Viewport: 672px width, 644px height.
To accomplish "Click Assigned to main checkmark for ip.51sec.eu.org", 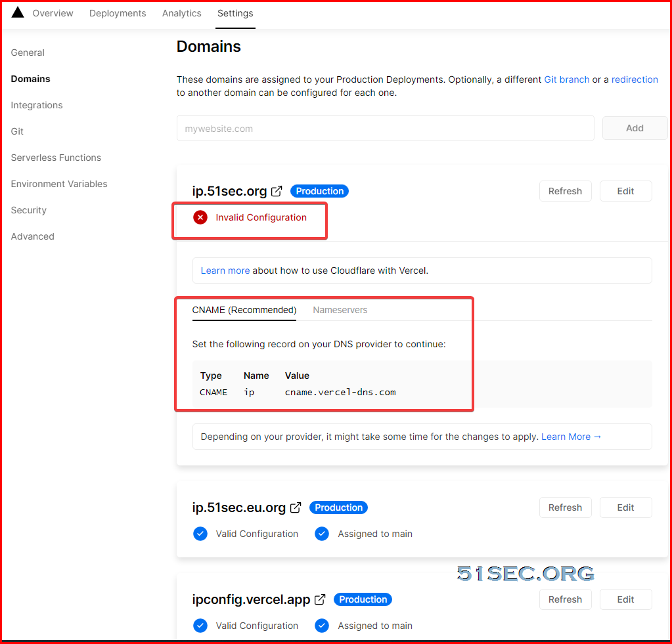I will (x=322, y=534).
